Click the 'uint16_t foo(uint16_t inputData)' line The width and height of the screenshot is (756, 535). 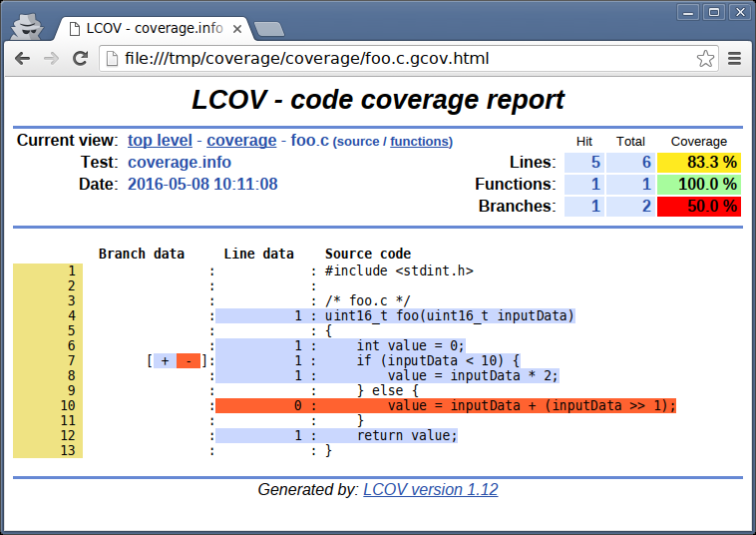pos(450,316)
